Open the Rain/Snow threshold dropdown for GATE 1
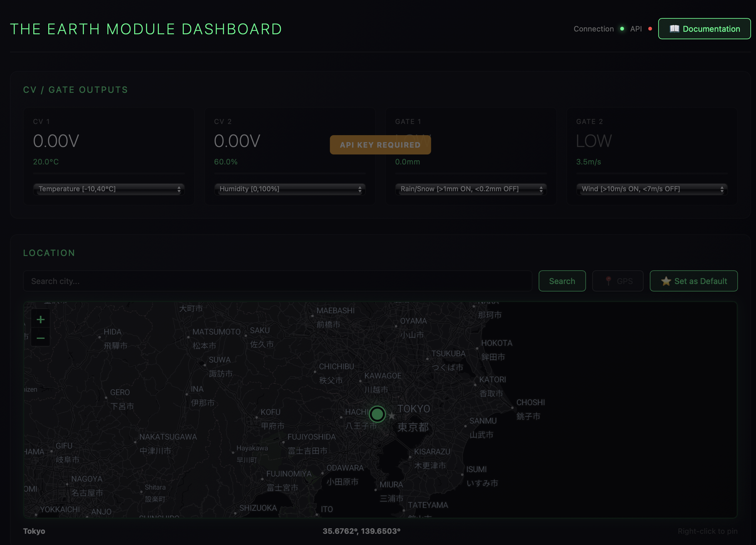The height and width of the screenshot is (545, 756). pyautogui.click(x=471, y=189)
